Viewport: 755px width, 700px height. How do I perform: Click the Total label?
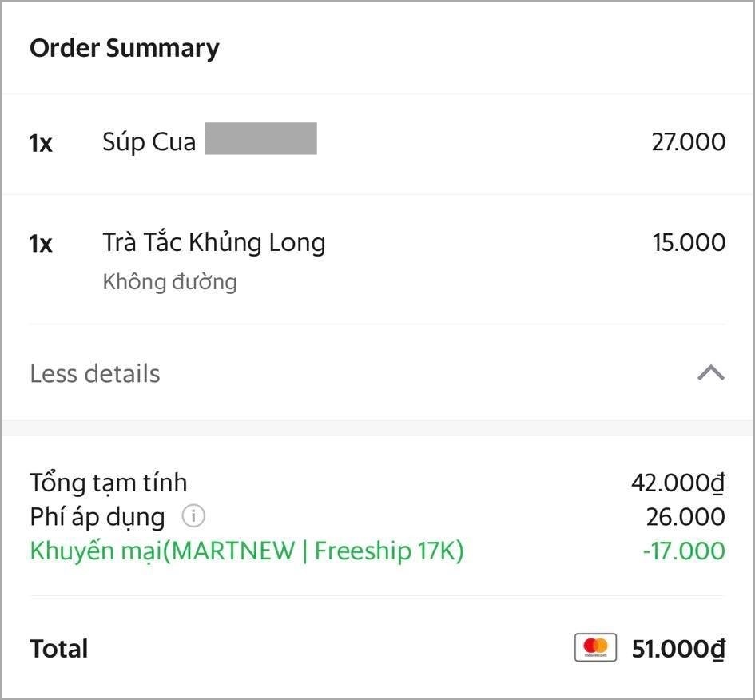[x=58, y=648]
